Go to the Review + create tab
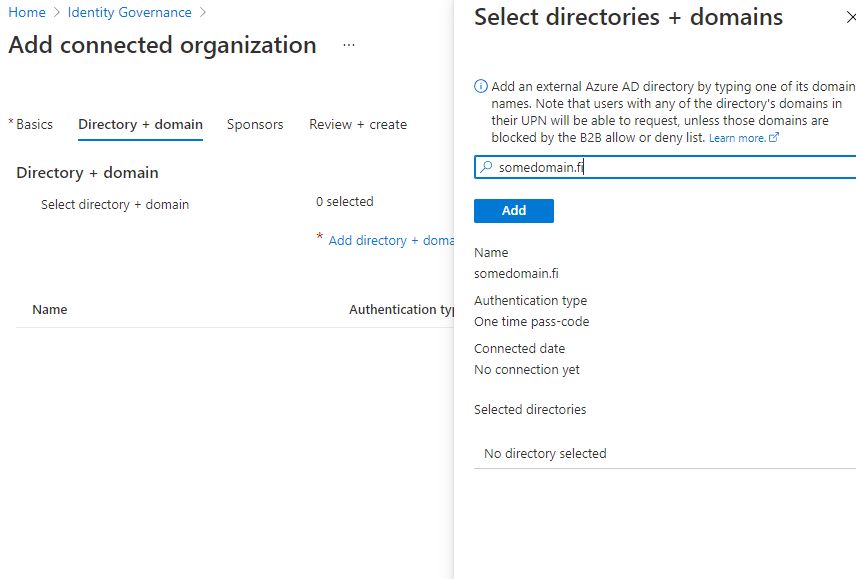856x579 pixels. 358,125
